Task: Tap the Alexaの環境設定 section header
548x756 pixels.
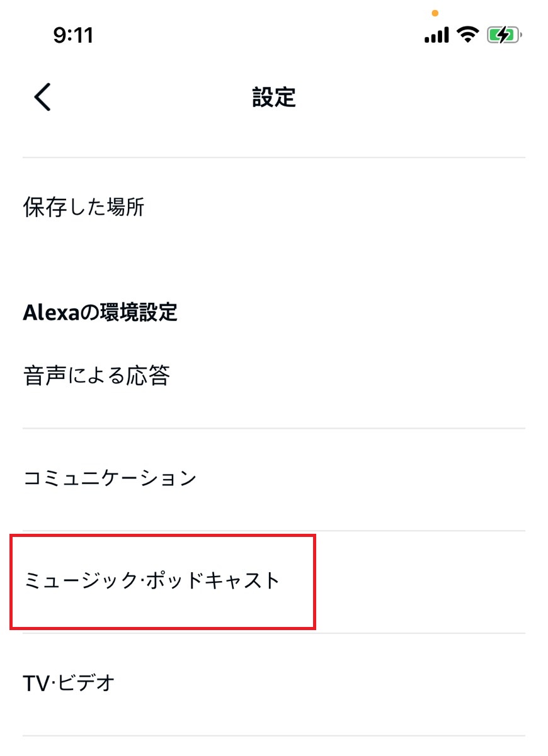Action: (101, 312)
